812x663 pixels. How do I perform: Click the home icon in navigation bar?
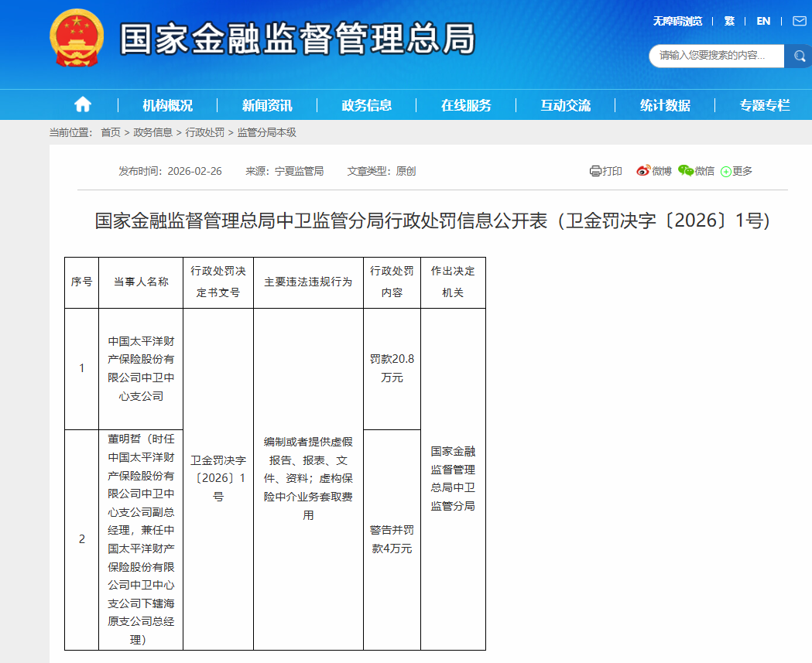[83, 104]
